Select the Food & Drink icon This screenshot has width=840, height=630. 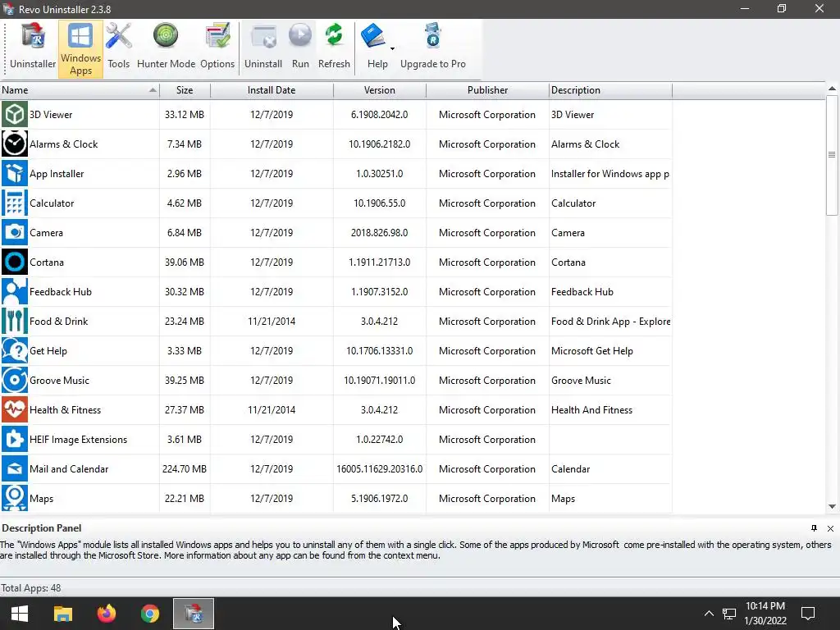15,321
